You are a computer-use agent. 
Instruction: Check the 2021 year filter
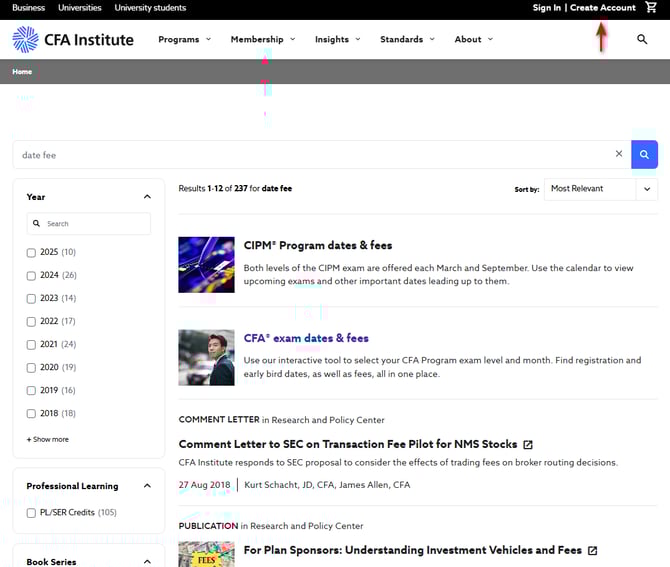[x=31, y=345]
